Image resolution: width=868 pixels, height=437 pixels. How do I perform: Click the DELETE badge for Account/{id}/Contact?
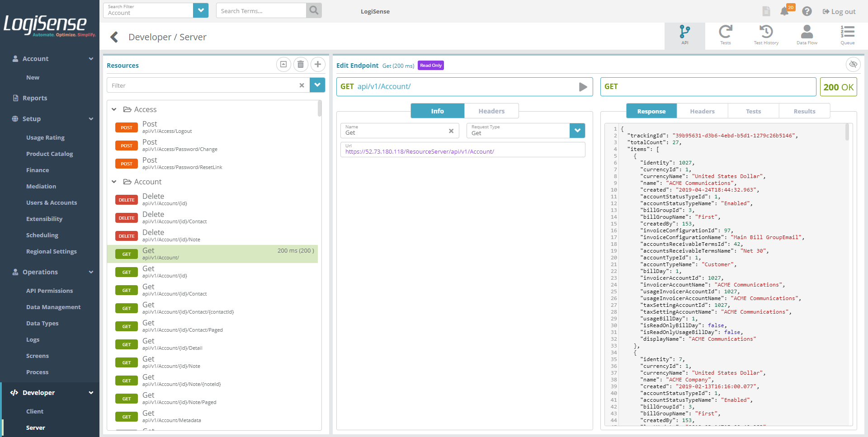(127, 218)
